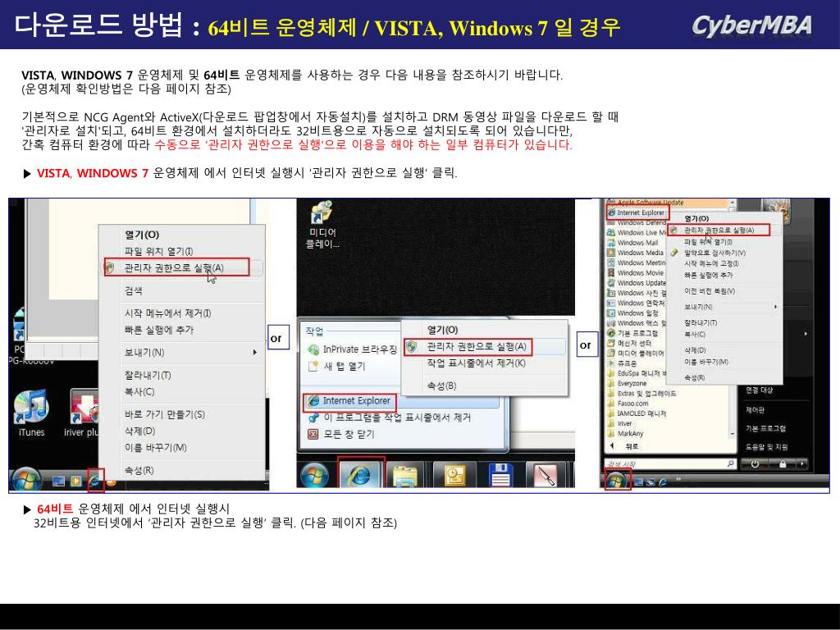
Task: Click the Start orb in the middle Windows 7 taskbar
Action: point(315,475)
